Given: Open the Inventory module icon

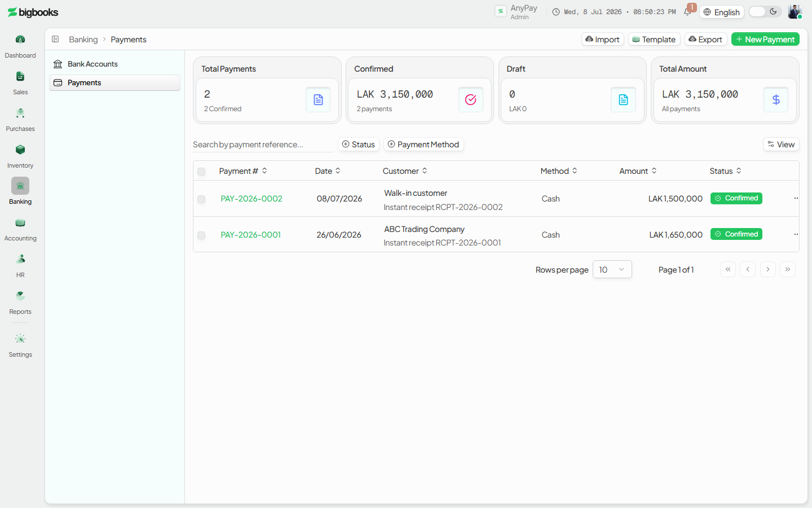Looking at the screenshot, I should (x=20, y=150).
